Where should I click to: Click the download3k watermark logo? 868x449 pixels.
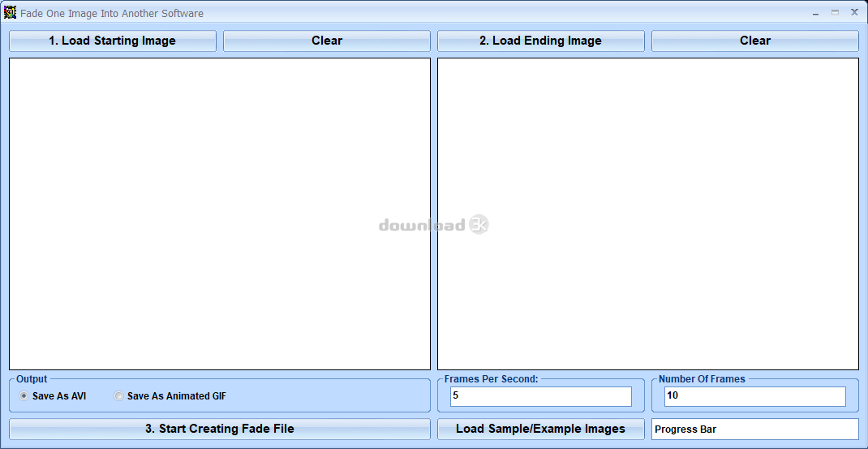434,224
